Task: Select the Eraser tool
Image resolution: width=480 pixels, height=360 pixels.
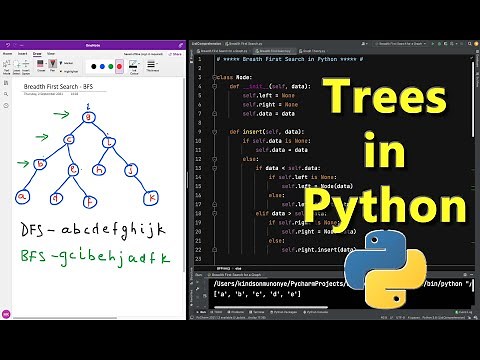Action: (x=41, y=66)
